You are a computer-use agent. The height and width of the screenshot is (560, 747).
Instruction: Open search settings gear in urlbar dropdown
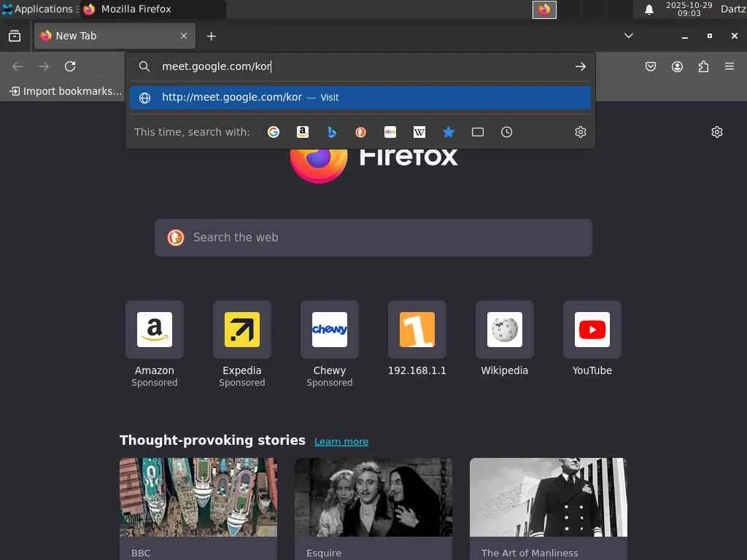tap(580, 132)
